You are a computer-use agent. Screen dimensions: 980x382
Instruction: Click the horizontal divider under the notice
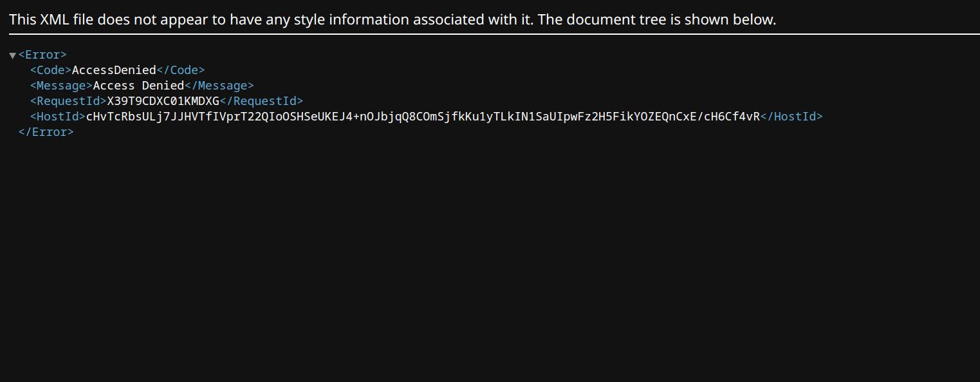coord(490,34)
